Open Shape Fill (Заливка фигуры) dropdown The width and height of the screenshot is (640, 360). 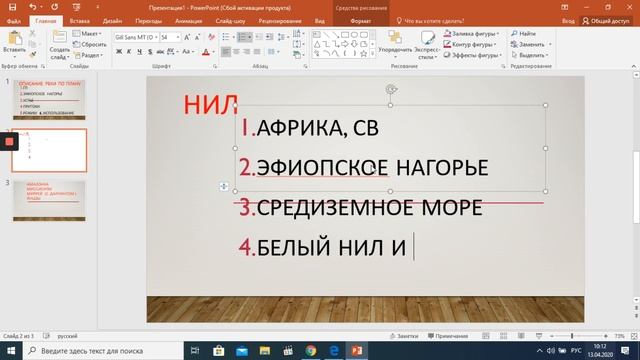(471, 33)
